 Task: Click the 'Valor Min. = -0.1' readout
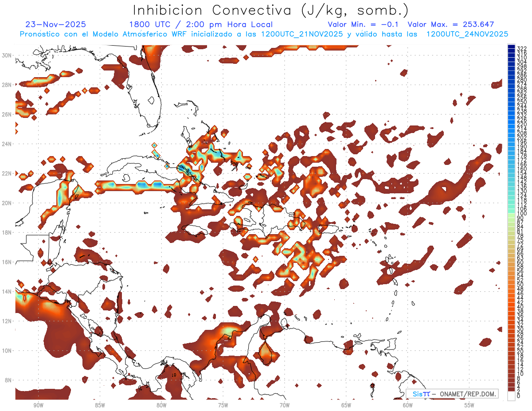click(363, 24)
